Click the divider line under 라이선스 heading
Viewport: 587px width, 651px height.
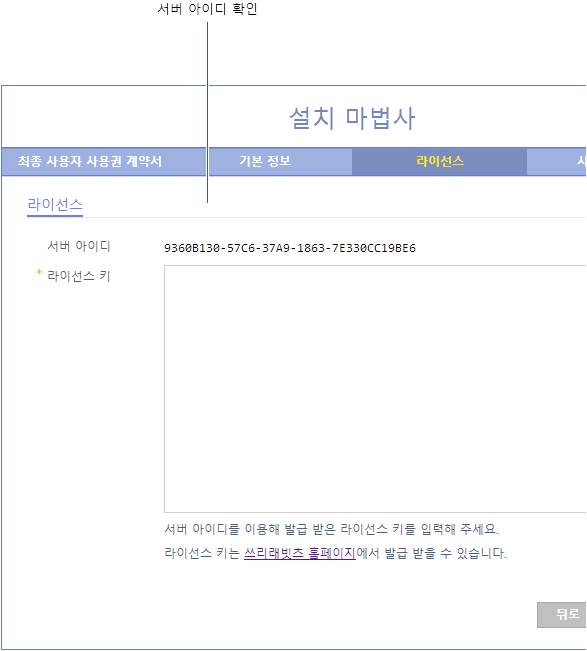click(334, 217)
